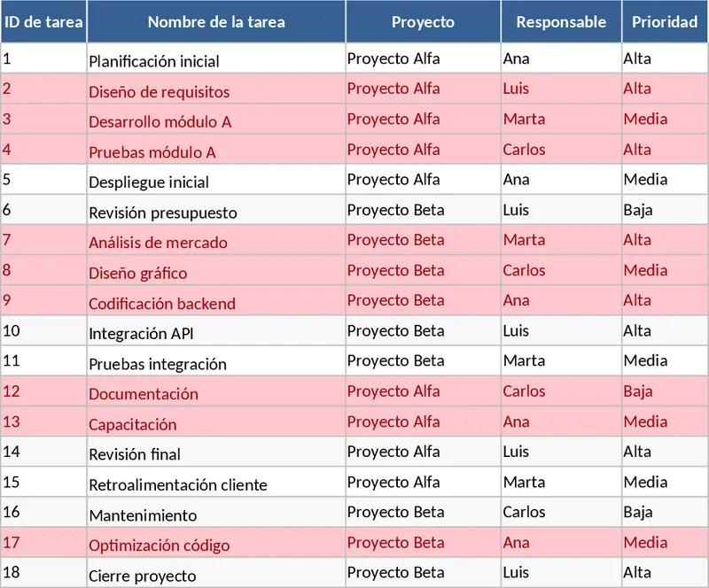Select the "Responsable" column header
The width and height of the screenshot is (709, 588).
pyautogui.click(x=561, y=22)
